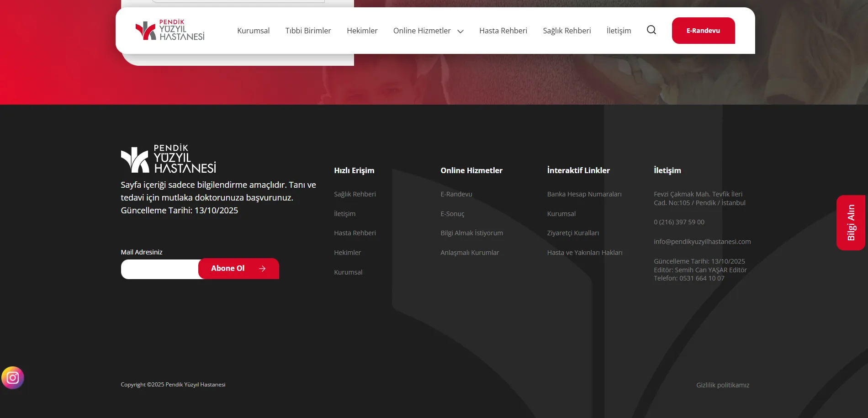This screenshot has height=418, width=868.
Task: Open the Kurumsal menu in navbar
Action: tap(253, 31)
